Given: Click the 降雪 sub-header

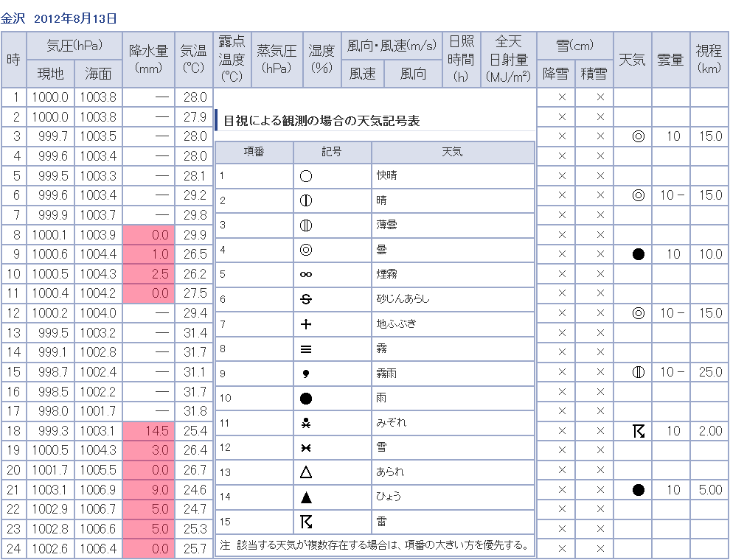Looking at the screenshot, I should click(556, 74).
